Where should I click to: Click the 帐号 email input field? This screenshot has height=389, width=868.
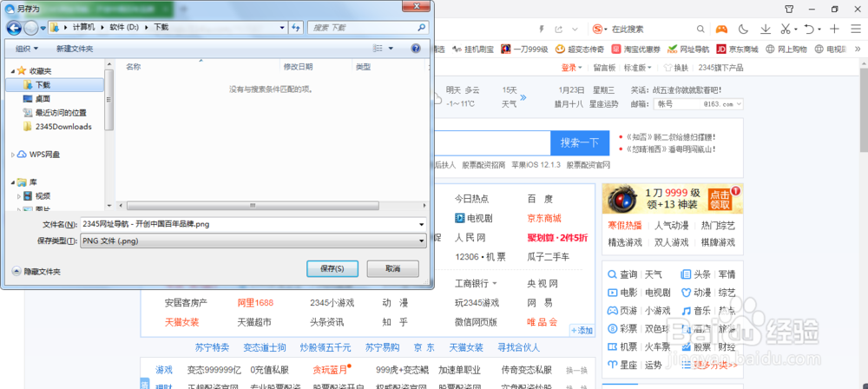[675, 103]
